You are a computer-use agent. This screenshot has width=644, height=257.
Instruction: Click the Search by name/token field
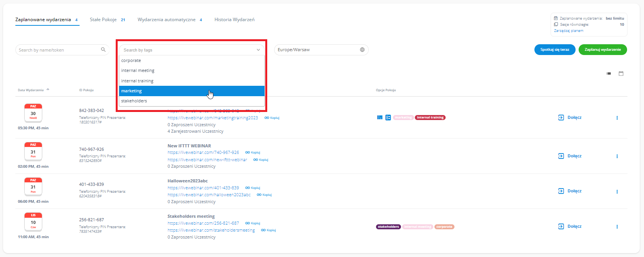pyautogui.click(x=62, y=50)
